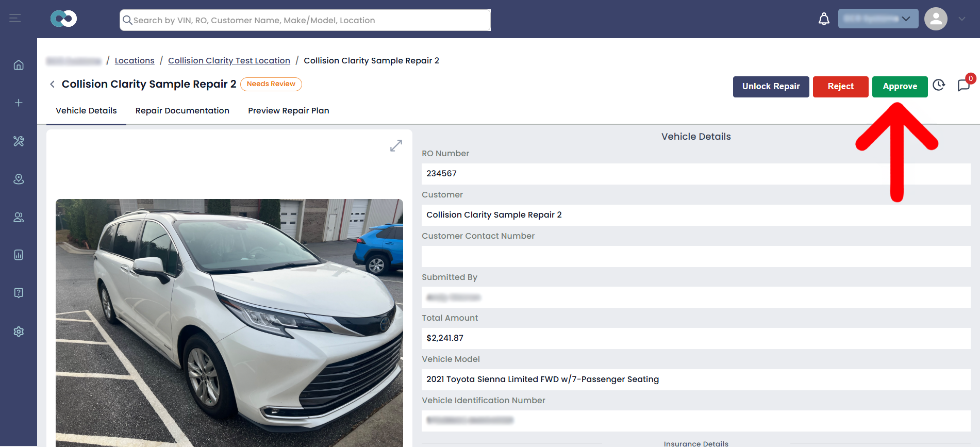This screenshot has height=447, width=980.
Task: Click the notification bell icon
Action: point(824,19)
